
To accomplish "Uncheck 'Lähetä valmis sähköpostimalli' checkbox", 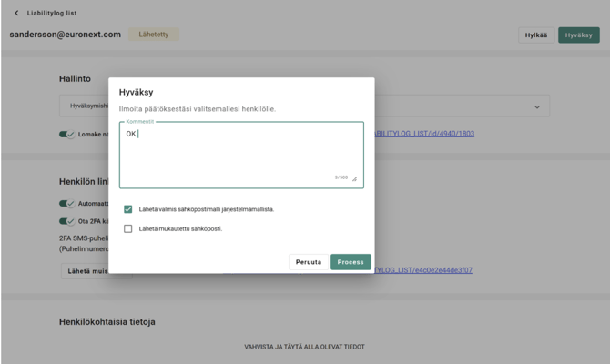I will (x=128, y=209).
